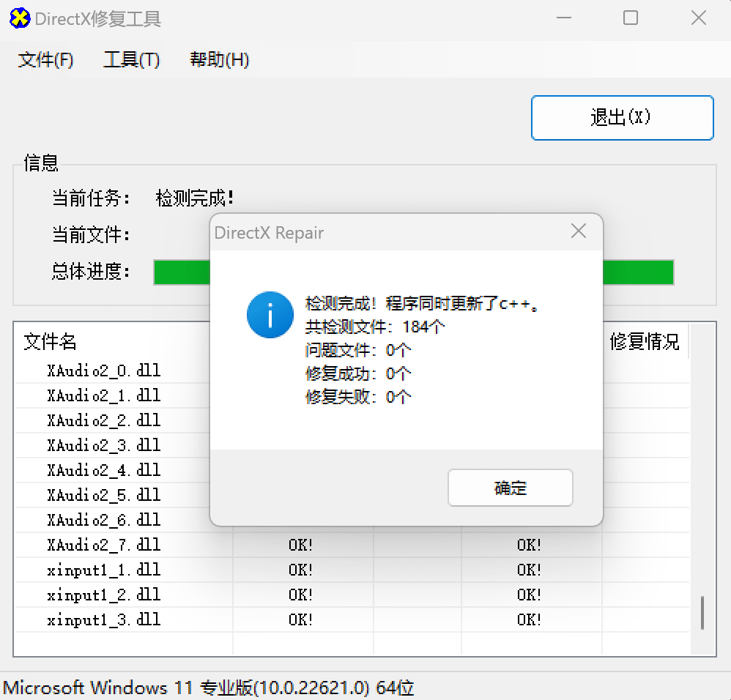
Task: Maximize the DirectX修复工具 window
Action: [631, 18]
